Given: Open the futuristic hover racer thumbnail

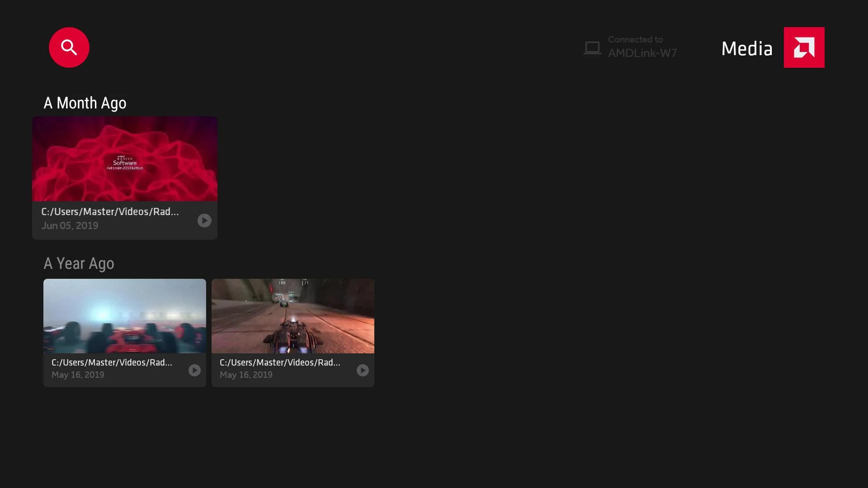Looking at the screenshot, I should [293, 316].
